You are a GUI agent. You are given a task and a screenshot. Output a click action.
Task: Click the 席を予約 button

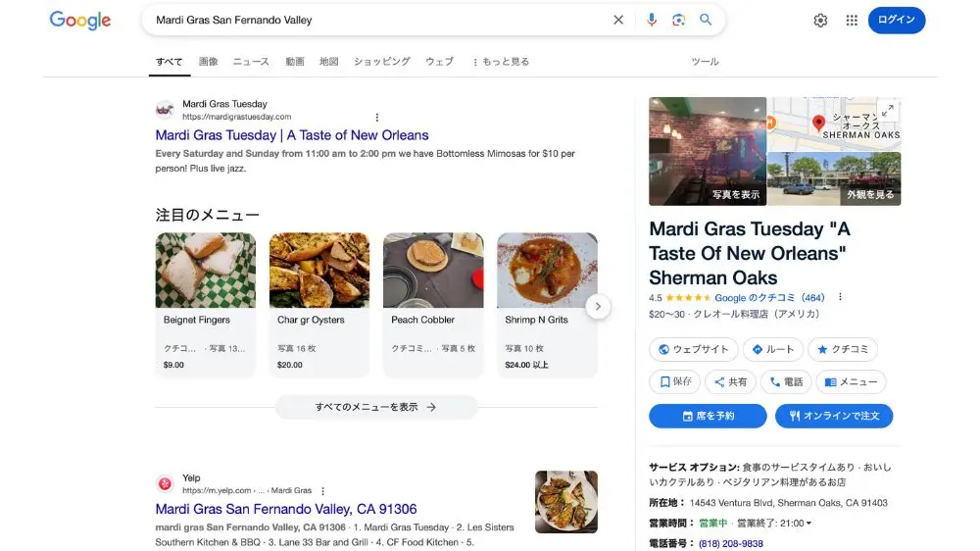click(x=708, y=416)
